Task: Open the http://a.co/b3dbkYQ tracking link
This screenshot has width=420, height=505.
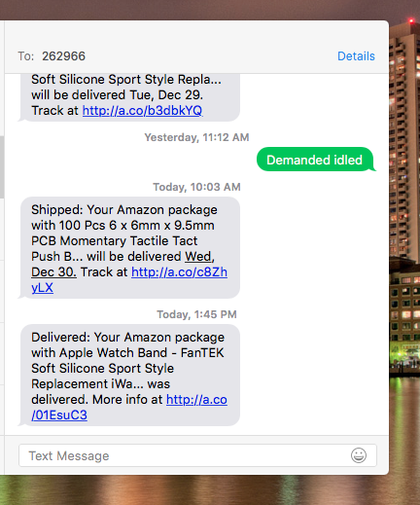Action: [142, 111]
